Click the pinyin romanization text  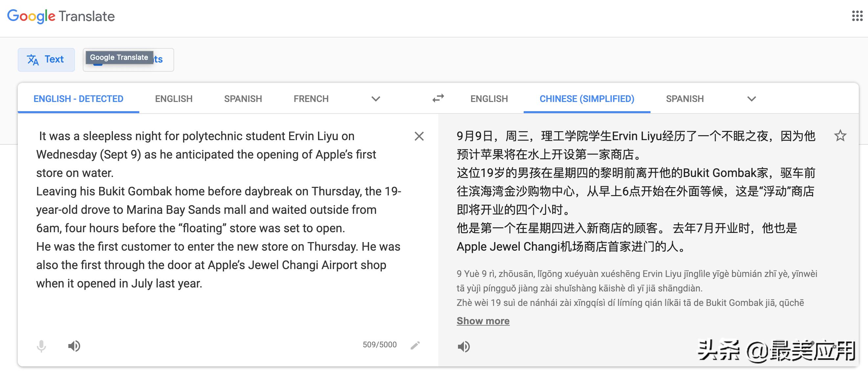(x=637, y=288)
